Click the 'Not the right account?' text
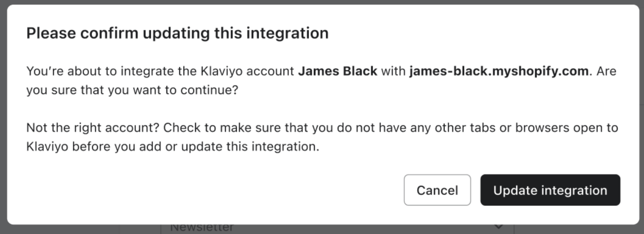The image size is (644, 234). pos(93,128)
